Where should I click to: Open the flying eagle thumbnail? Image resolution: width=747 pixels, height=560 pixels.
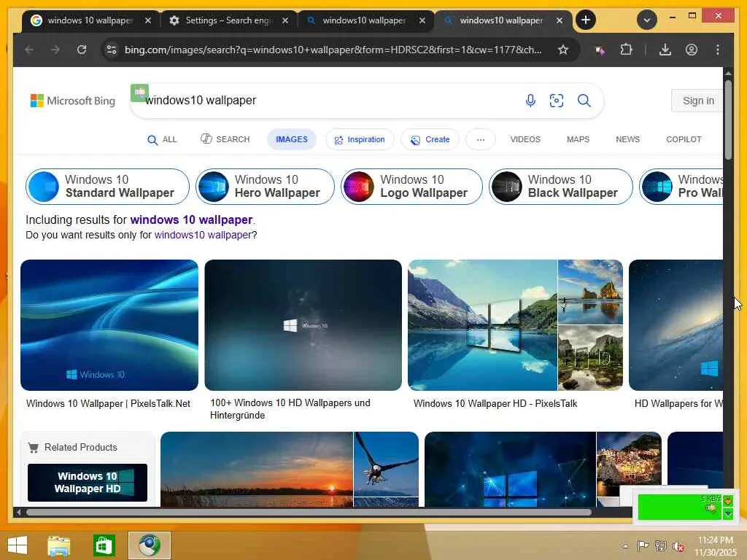pos(387,464)
